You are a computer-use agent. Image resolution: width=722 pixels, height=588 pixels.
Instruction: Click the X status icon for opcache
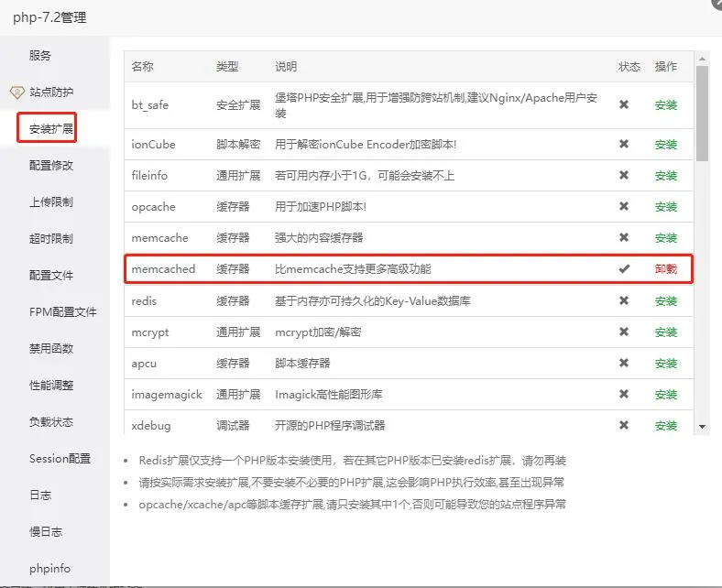624,207
